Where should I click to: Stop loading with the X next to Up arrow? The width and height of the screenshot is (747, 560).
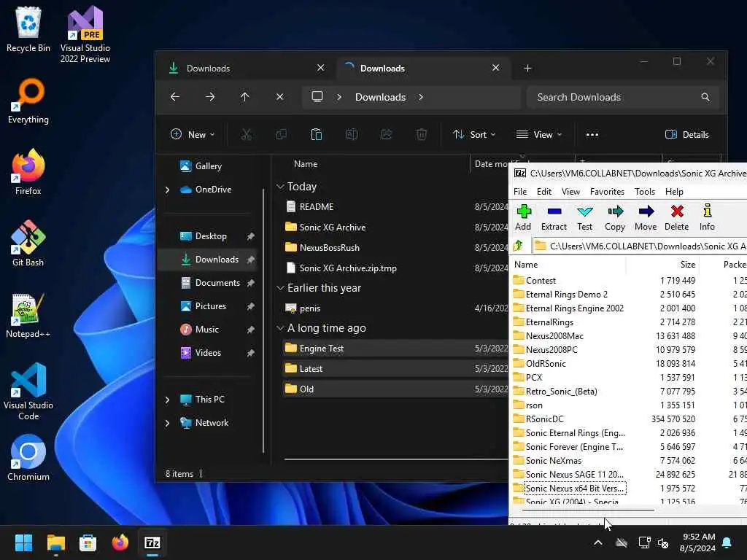279,97
